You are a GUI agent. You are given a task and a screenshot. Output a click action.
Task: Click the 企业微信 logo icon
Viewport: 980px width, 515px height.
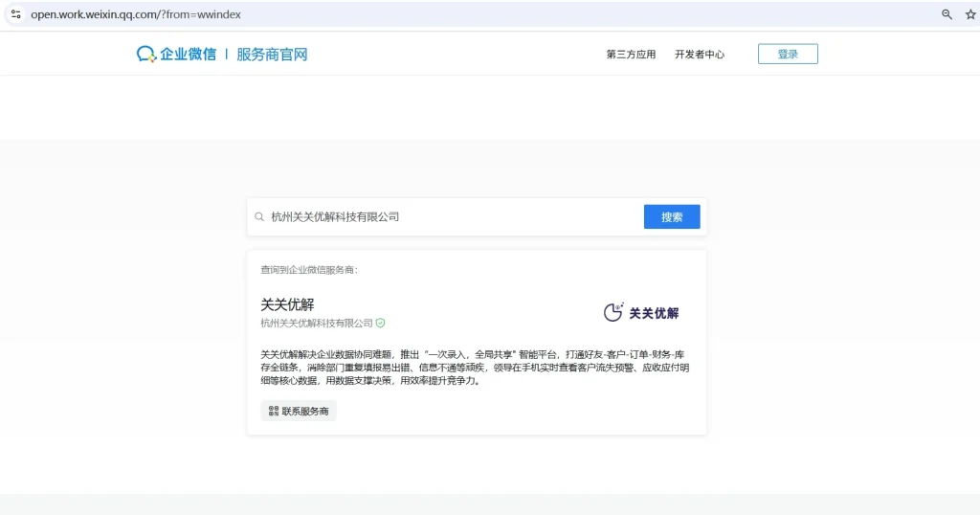coord(146,55)
